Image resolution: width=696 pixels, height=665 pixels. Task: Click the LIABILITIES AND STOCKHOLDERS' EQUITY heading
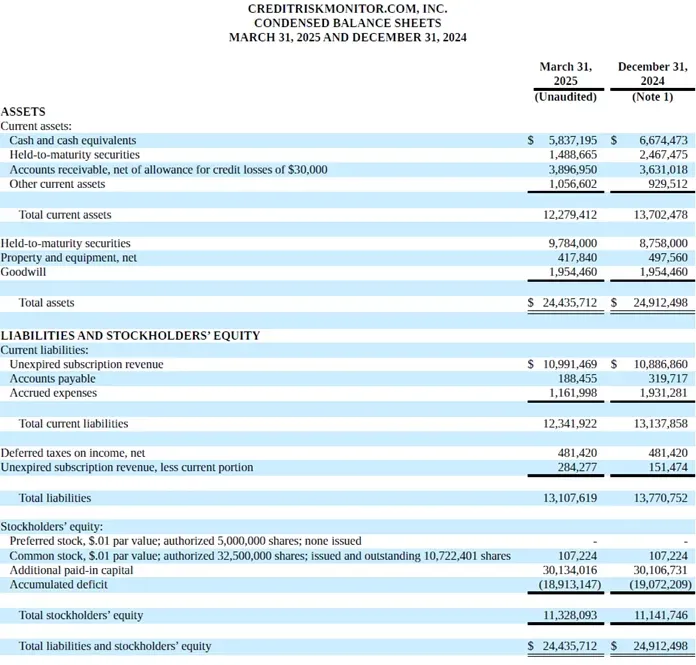[130, 336]
